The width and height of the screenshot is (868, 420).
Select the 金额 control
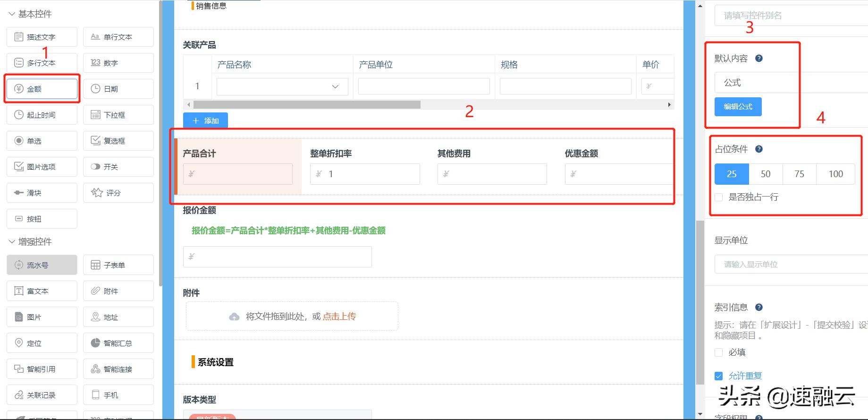(x=42, y=89)
